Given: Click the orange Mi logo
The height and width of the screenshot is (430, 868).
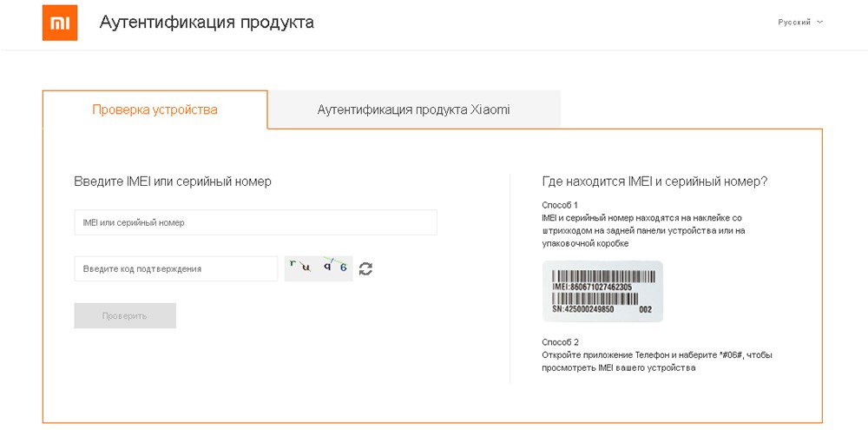Looking at the screenshot, I should (59, 23).
